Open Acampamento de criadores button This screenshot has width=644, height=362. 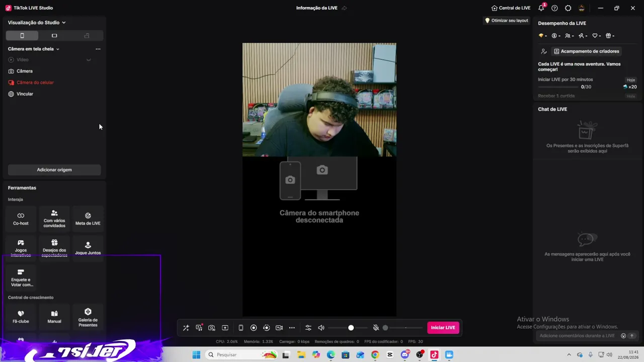click(587, 51)
